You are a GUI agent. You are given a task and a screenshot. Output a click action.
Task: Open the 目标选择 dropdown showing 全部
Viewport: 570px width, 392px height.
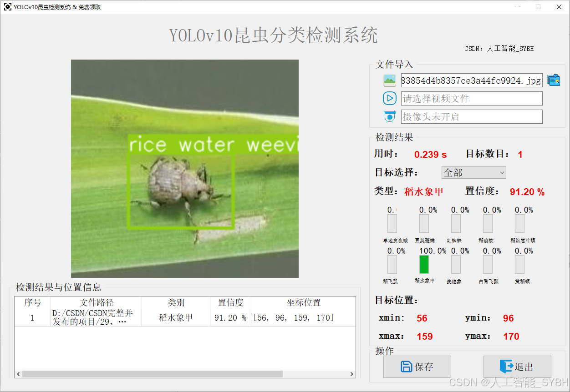point(473,173)
